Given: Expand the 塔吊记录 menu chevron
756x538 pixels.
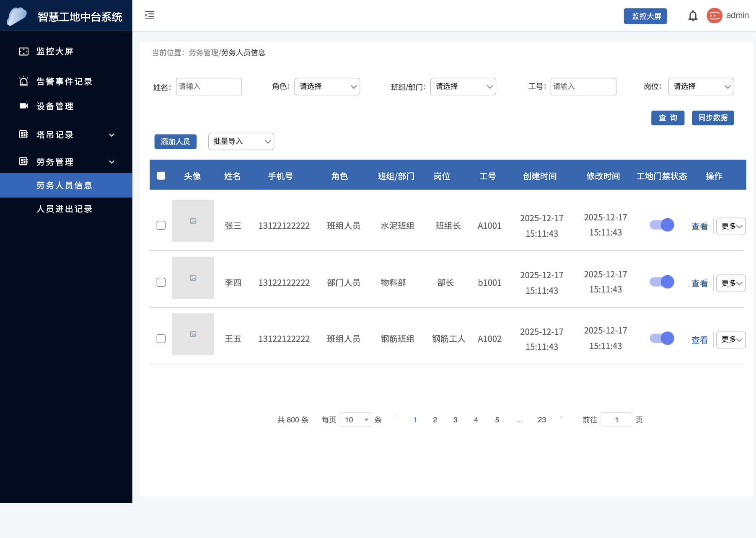Looking at the screenshot, I should coord(112,135).
